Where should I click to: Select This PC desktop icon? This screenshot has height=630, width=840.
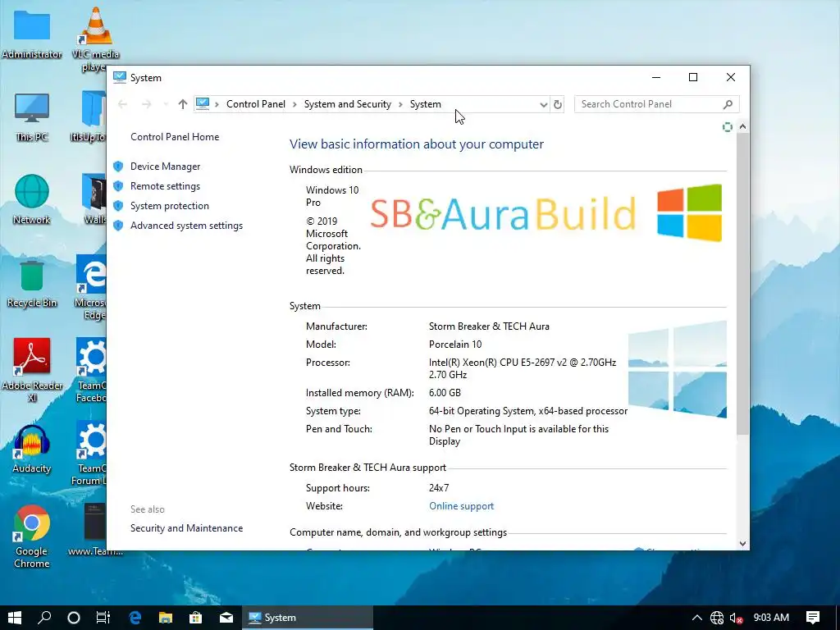pyautogui.click(x=32, y=117)
